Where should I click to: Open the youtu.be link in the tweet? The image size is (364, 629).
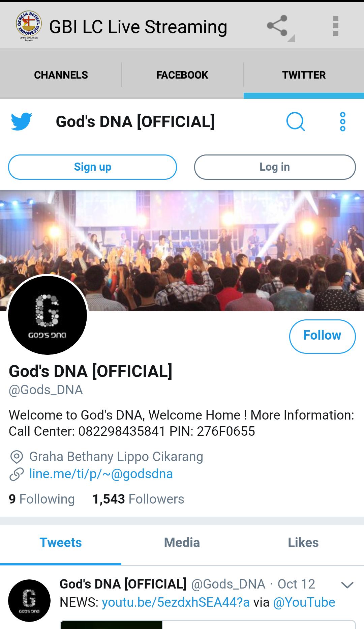[x=176, y=603]
